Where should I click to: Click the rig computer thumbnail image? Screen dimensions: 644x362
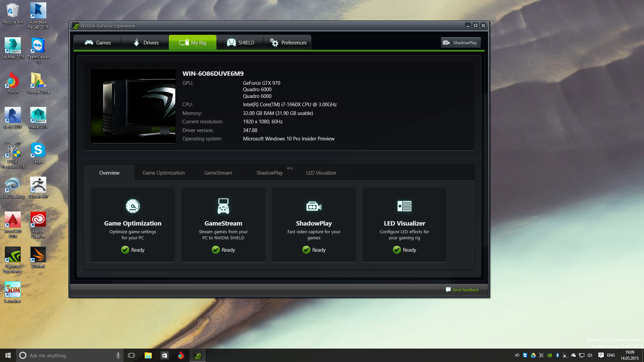pyautogui.click(x=133, y=106)
